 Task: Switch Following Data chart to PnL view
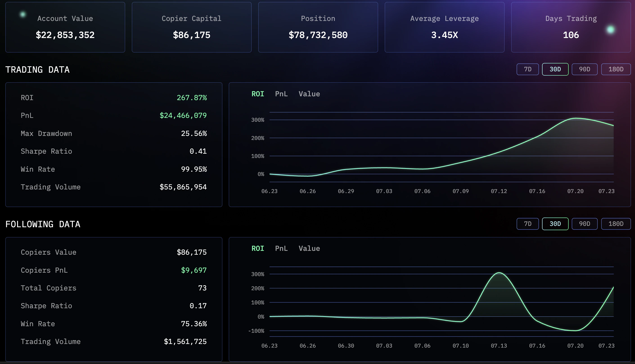pos(281,248)
